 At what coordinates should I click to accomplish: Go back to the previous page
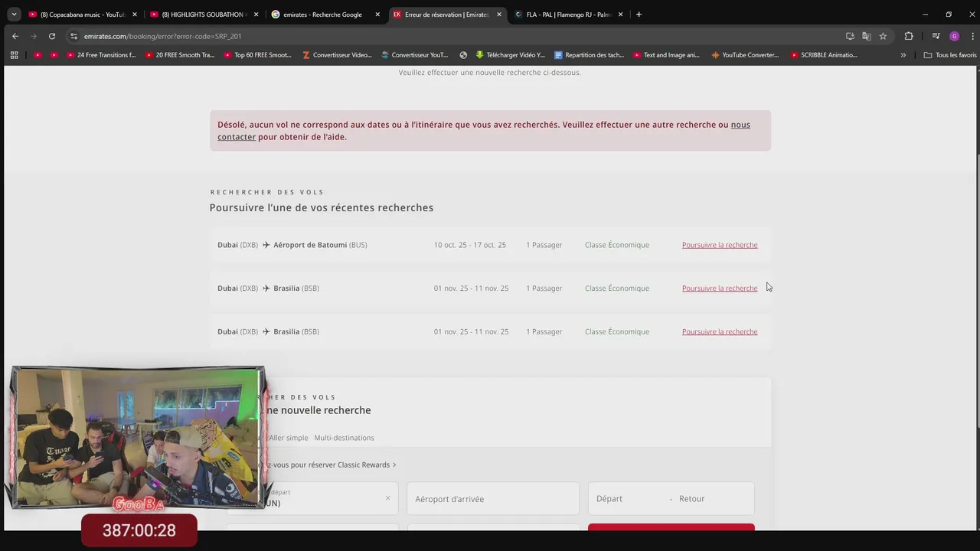click(x=15, y=36)
